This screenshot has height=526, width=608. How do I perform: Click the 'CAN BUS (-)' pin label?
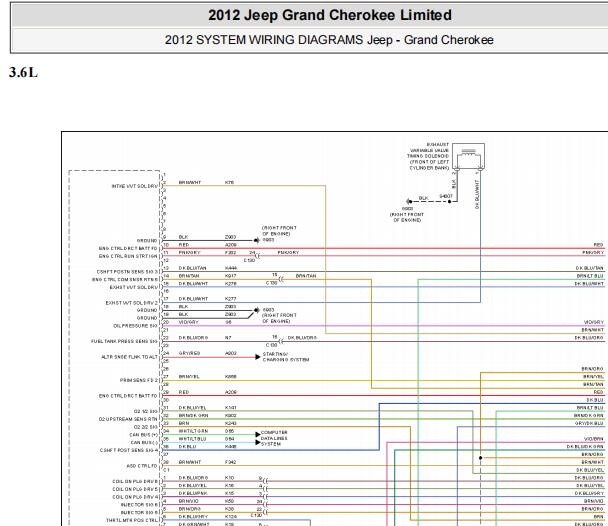click(144, 442)
